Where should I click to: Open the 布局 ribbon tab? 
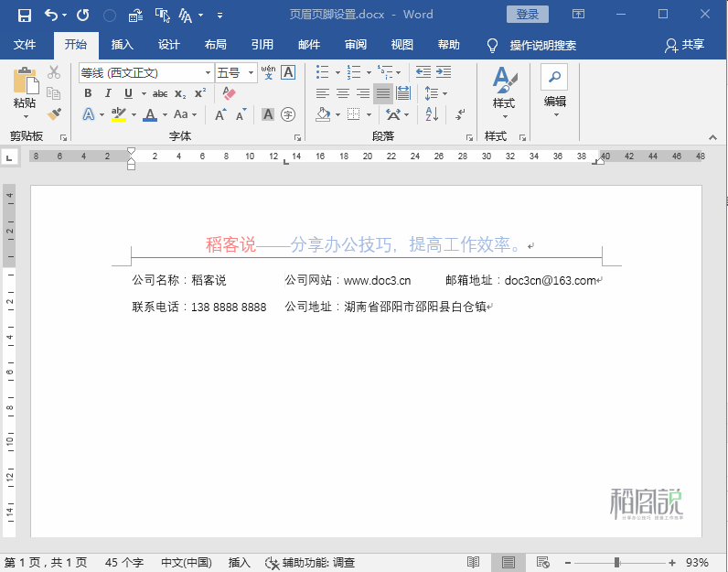215,45
